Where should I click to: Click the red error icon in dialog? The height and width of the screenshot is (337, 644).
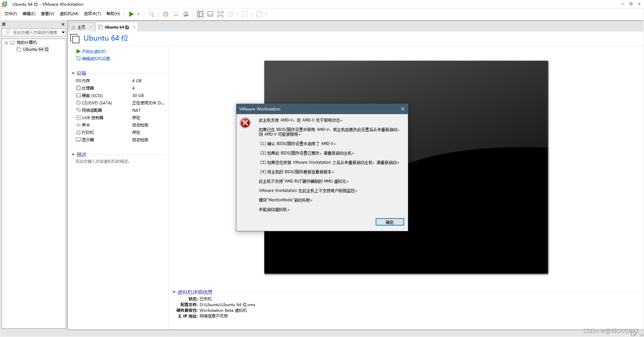245,123
